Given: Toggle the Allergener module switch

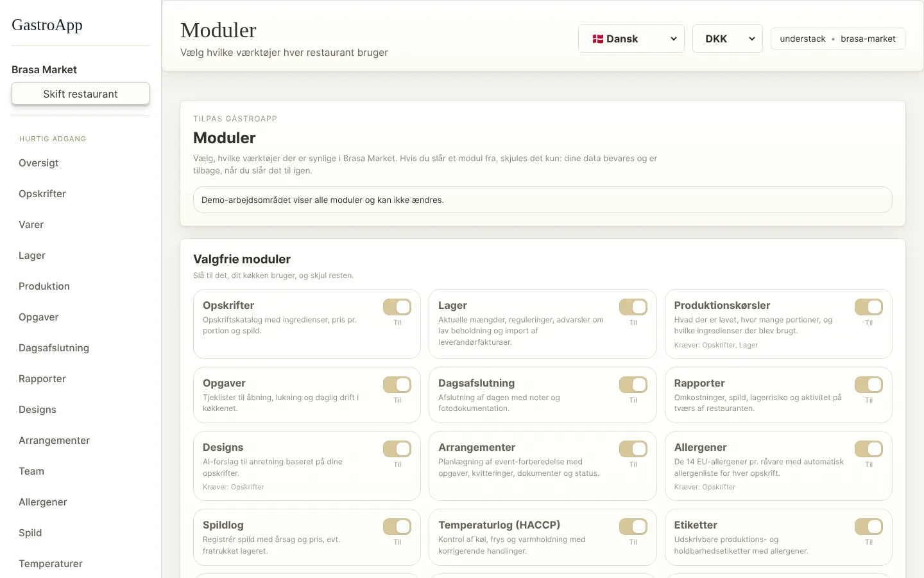Looking at the screenshot, I should click(x=869, y=449).
